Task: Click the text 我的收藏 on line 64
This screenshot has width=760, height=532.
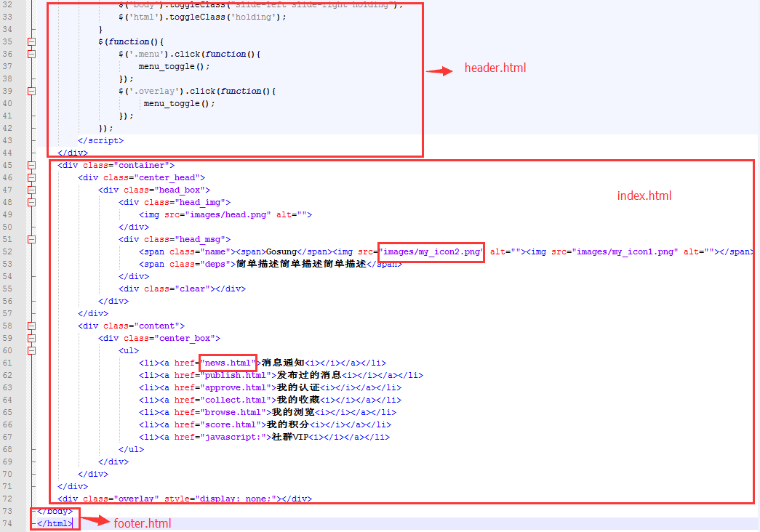Action: click(x=298, y=400)
